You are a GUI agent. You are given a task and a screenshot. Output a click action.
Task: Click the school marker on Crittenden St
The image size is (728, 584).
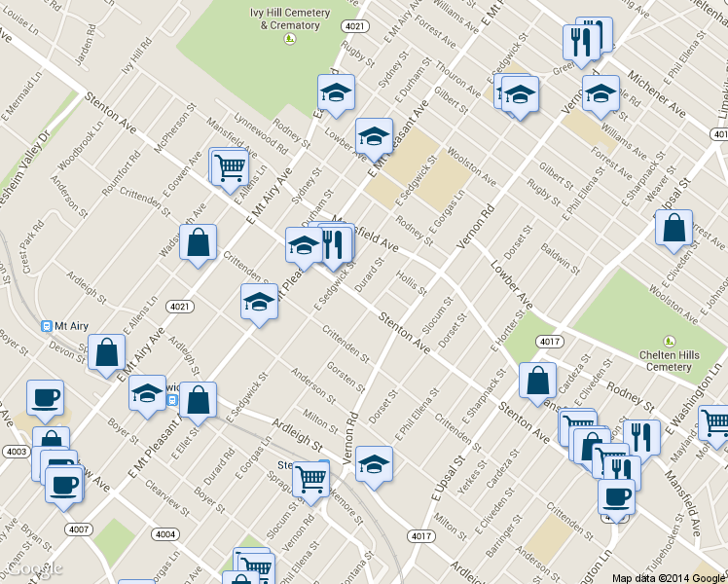click(260, 302)
